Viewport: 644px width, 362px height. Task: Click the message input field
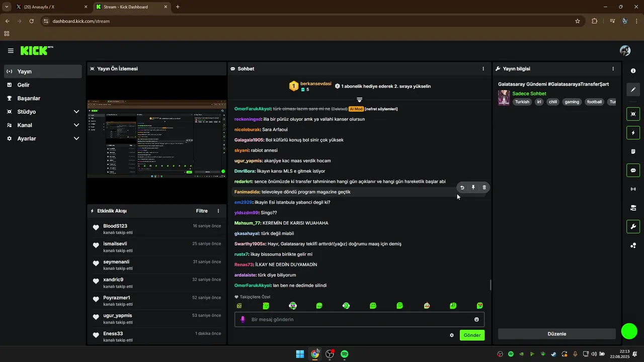click(359, 319)
